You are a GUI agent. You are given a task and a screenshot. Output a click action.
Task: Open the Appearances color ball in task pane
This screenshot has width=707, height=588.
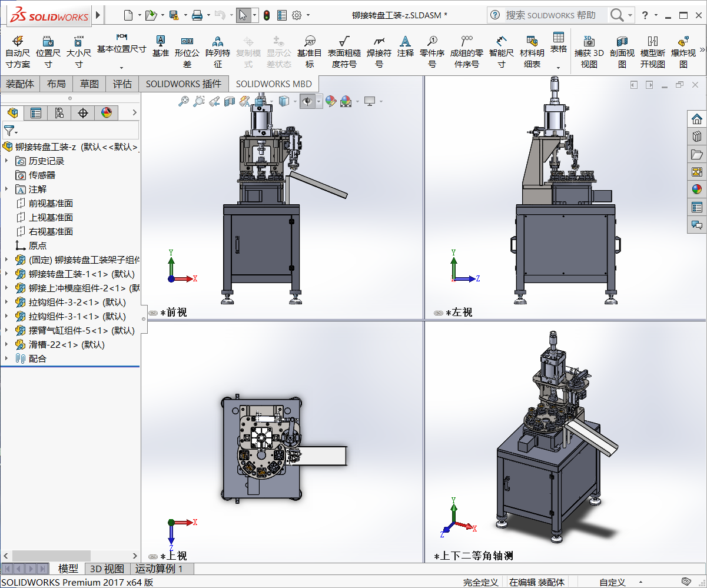click(x=697, y=190)
